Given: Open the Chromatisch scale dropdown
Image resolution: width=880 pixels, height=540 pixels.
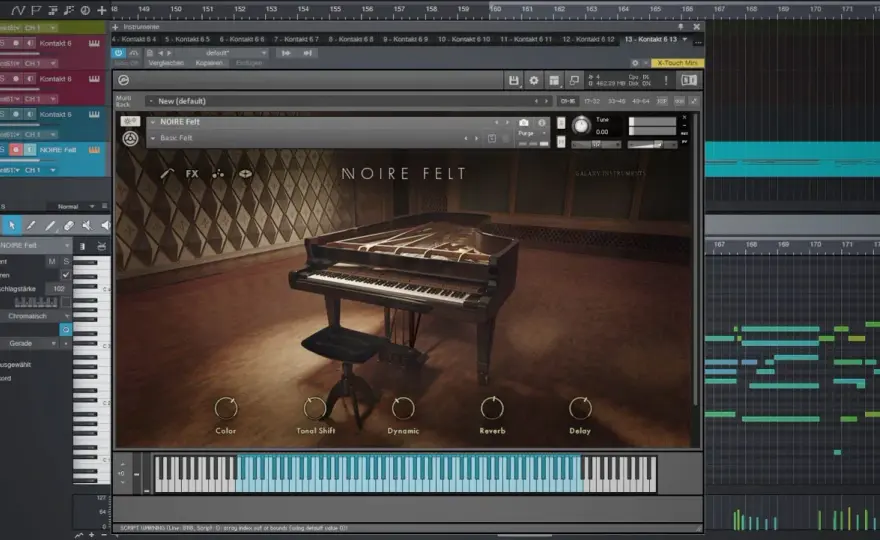Looking at the screenshot, I should [35, 316].
